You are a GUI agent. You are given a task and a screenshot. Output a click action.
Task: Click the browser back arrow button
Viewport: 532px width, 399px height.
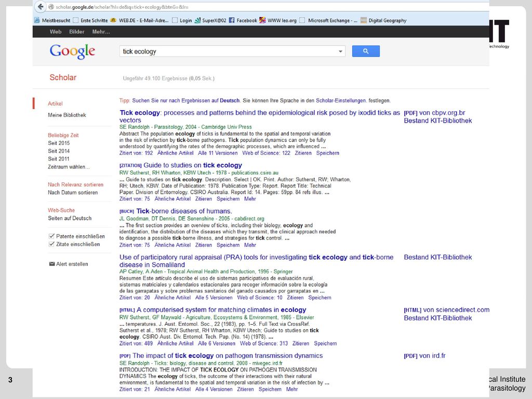pyautogui.click(x=41, y=6)
